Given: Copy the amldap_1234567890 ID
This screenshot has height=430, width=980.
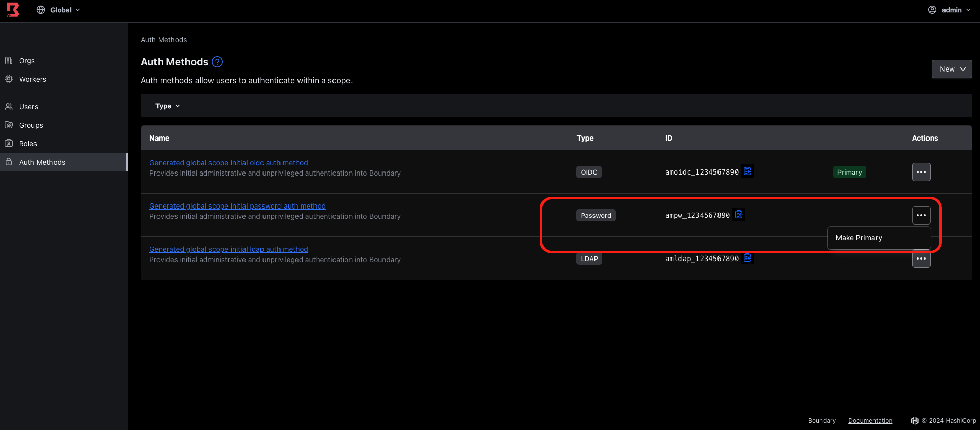Looking at the screenshot, I should point(748,258).
